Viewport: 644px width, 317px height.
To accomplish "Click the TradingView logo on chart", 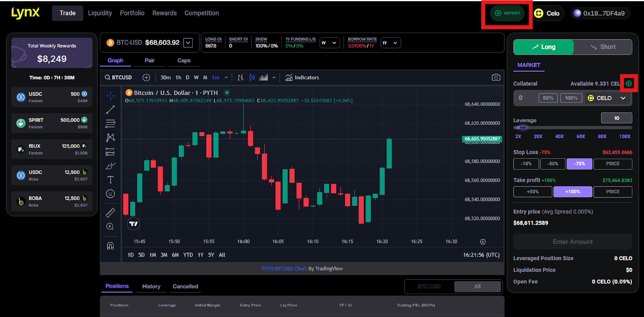I will pyautogui.click(x=134, y=224).
